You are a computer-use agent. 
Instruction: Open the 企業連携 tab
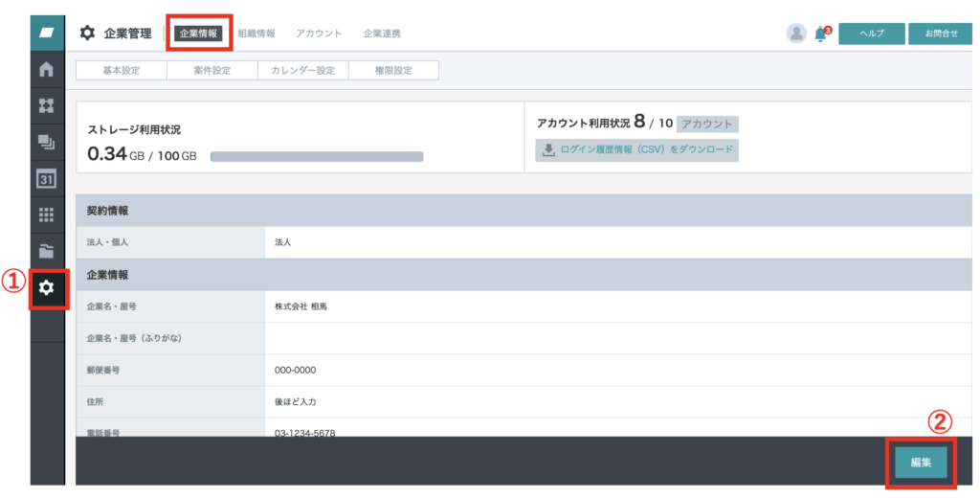382,34
